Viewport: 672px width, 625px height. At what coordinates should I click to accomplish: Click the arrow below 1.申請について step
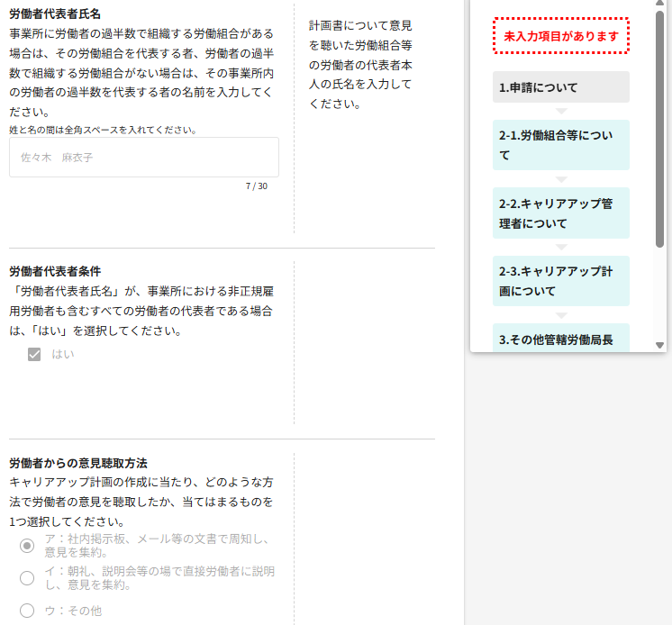pyautogui.click(x=561, y=111)
